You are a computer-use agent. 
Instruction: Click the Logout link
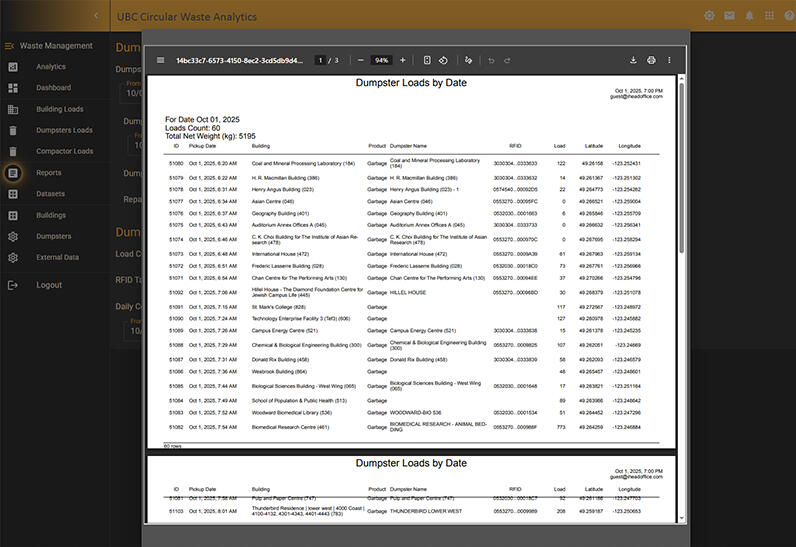pyautogui.click(x=49, y=285)
